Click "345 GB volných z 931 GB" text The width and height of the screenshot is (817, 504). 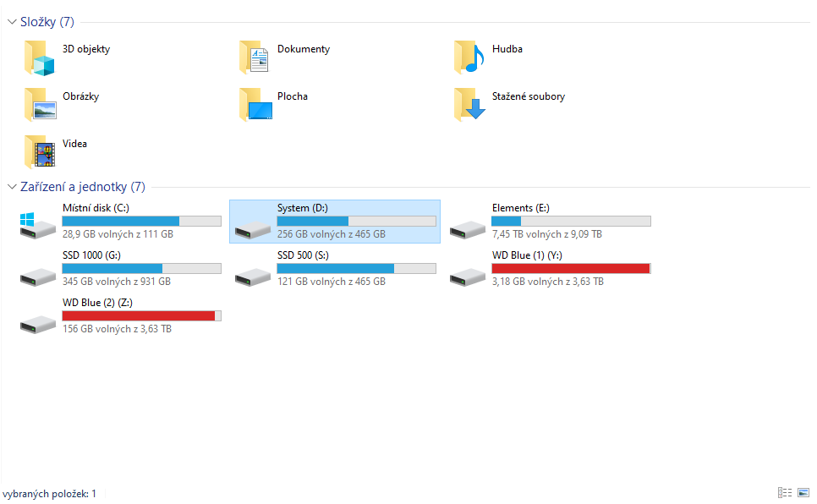[116, 282]
